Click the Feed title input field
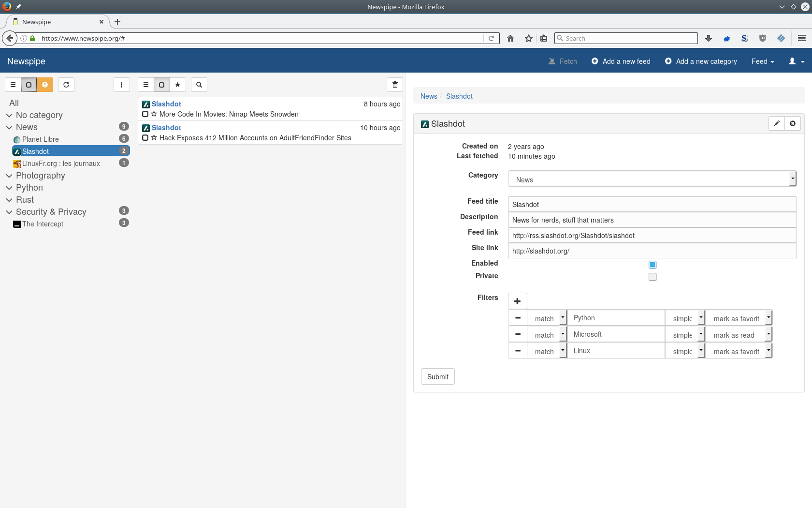The image size is (812, 508). [652, 204]
